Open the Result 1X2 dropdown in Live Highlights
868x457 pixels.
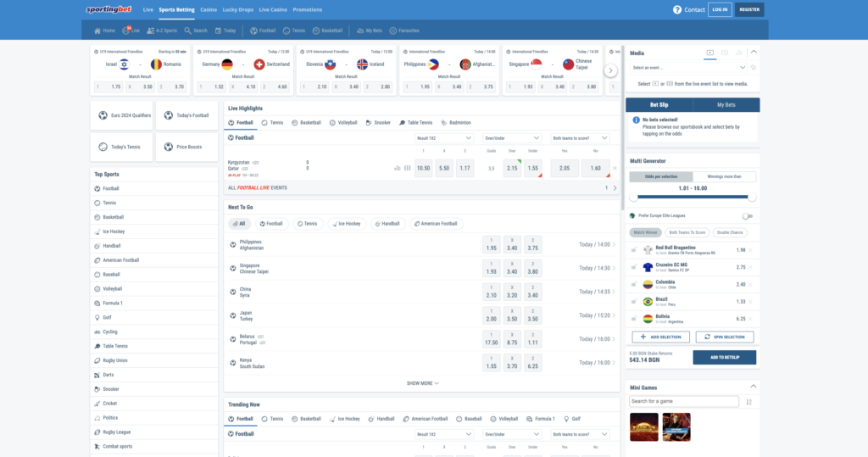coord(443,137)
